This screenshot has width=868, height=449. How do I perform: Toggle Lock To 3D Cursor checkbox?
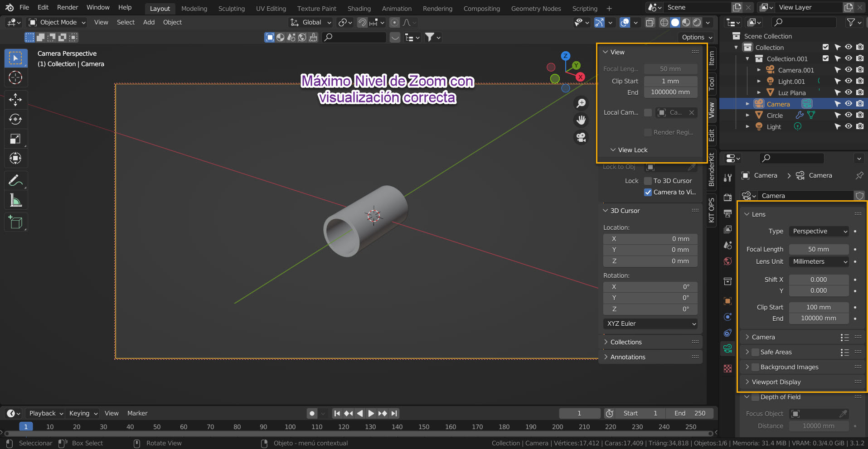click(x=648, y=181)
